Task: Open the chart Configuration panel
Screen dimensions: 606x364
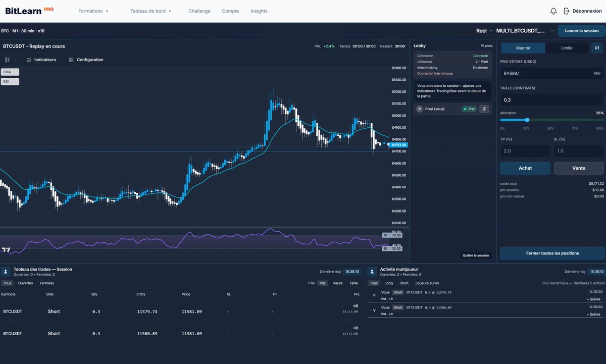Action: tap(85, 59)
